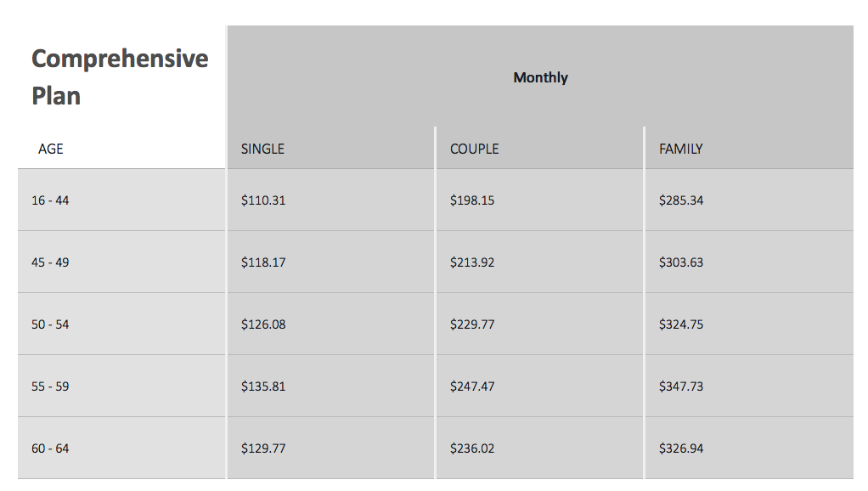Click the $213.92 couple price

coord(471,262)
